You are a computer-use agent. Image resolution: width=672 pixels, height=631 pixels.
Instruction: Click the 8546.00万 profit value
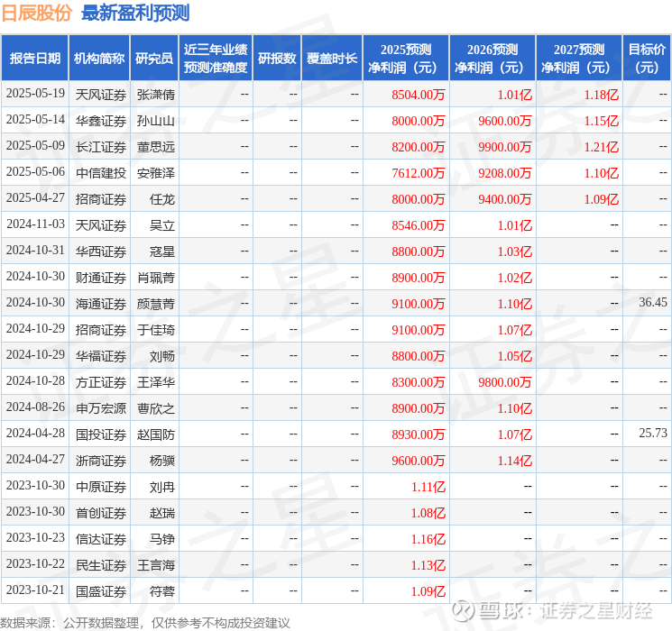[x=419, y=225]
